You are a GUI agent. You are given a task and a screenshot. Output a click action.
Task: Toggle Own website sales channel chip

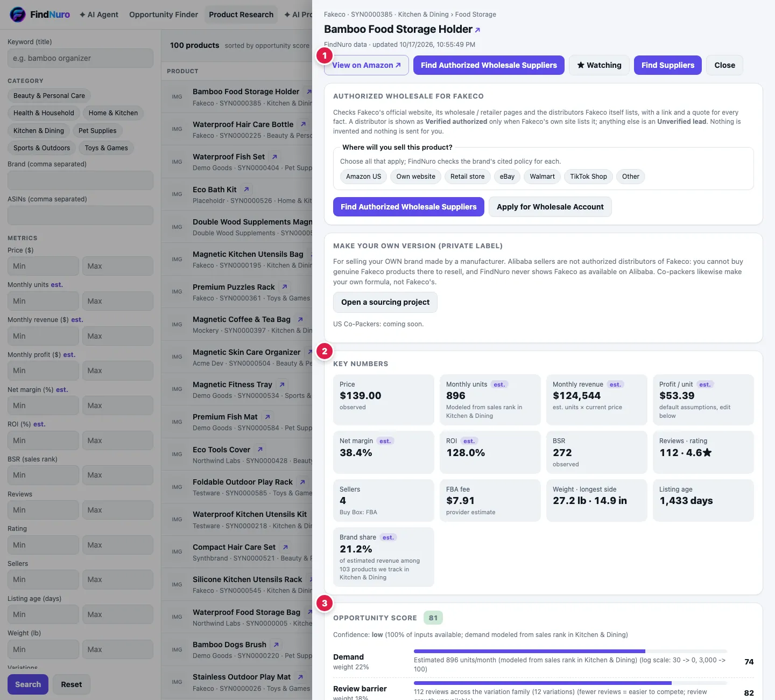(x=415, y=177)
